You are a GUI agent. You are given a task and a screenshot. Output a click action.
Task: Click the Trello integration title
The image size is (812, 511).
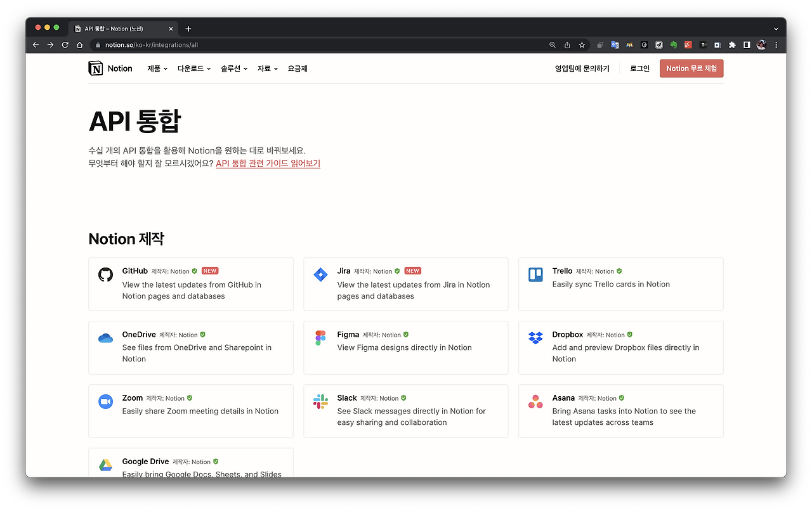[562, 271]
